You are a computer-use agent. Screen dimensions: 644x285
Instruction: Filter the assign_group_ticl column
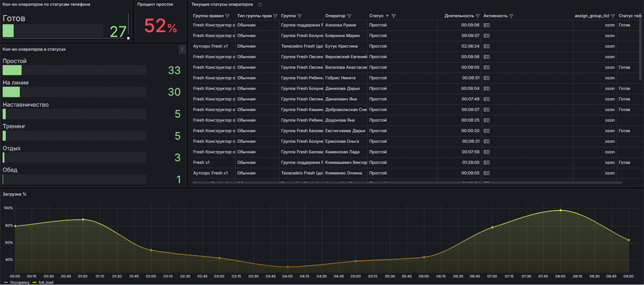pos(613,16)
